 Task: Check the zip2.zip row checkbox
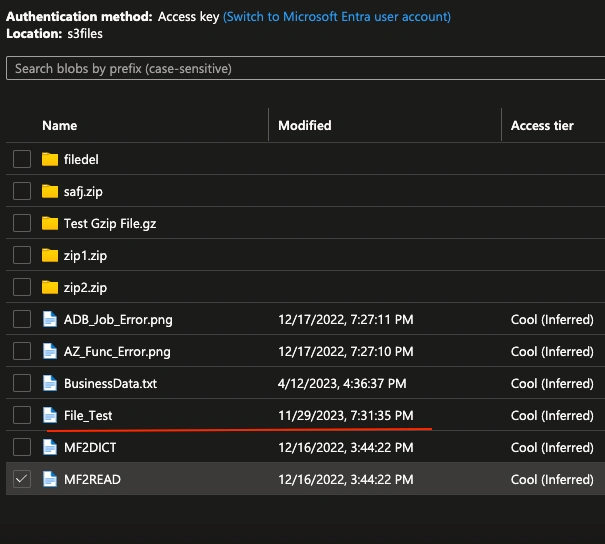click(x=22, y=287)
